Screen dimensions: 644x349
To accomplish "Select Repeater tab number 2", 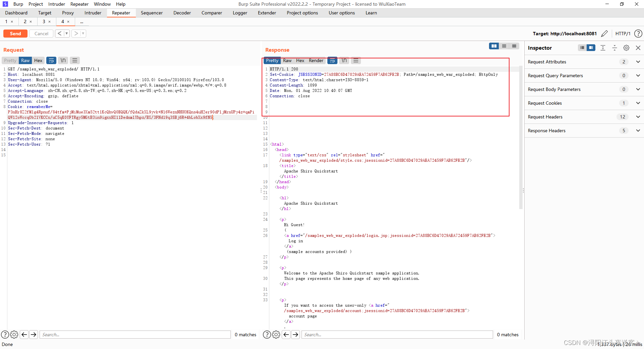I will (25, 21).
